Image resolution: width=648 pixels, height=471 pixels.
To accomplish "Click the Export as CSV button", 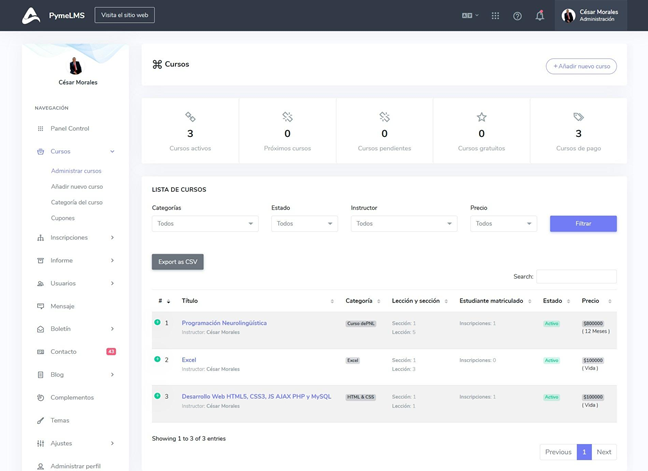I will click(178, 262).
